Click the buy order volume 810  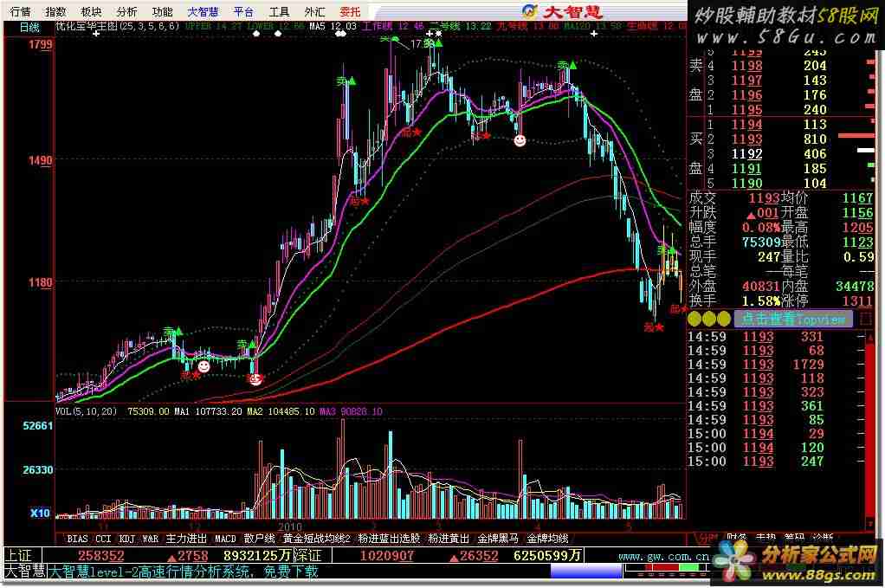(815, 139)
